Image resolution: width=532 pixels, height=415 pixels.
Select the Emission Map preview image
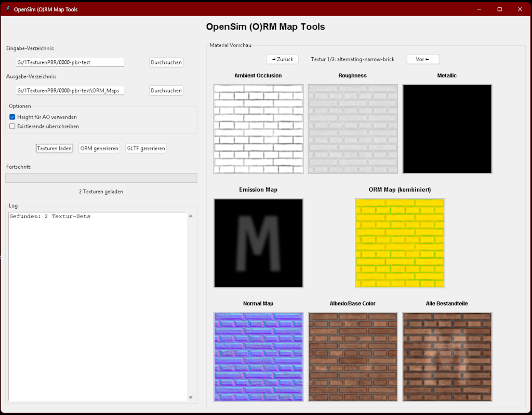click(258, 243)
